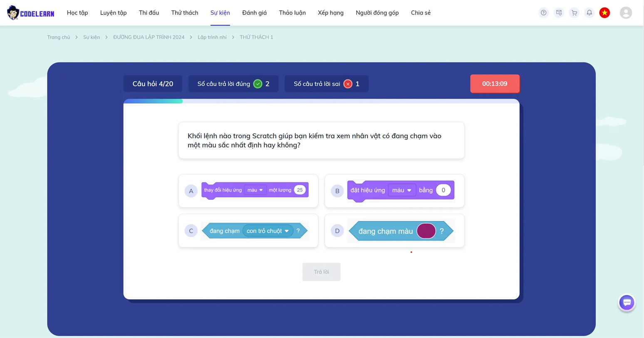Open the chat support bubble
The image size is (644, 338).
627,303
